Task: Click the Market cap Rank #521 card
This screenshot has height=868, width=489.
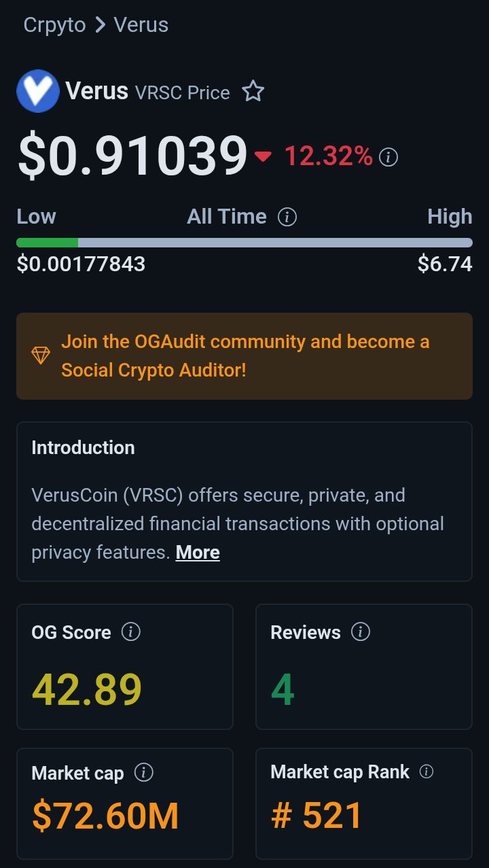Action: pos(363,803)
